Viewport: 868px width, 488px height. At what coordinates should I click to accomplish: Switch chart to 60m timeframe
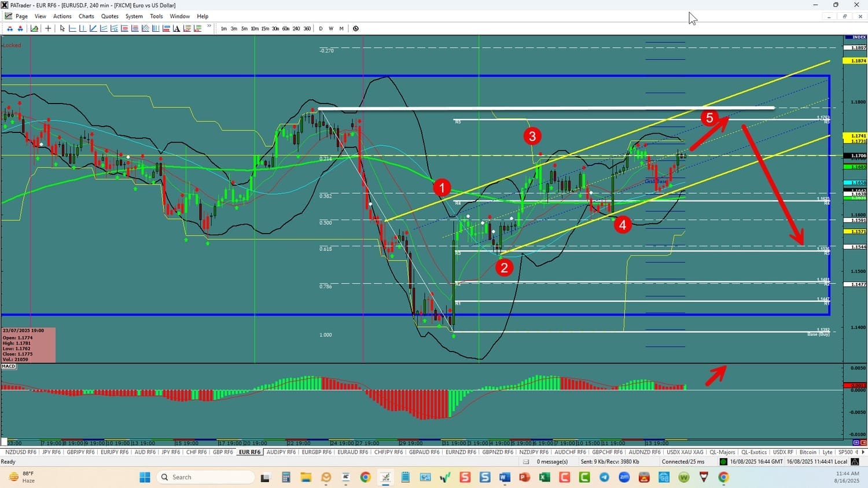286,28
